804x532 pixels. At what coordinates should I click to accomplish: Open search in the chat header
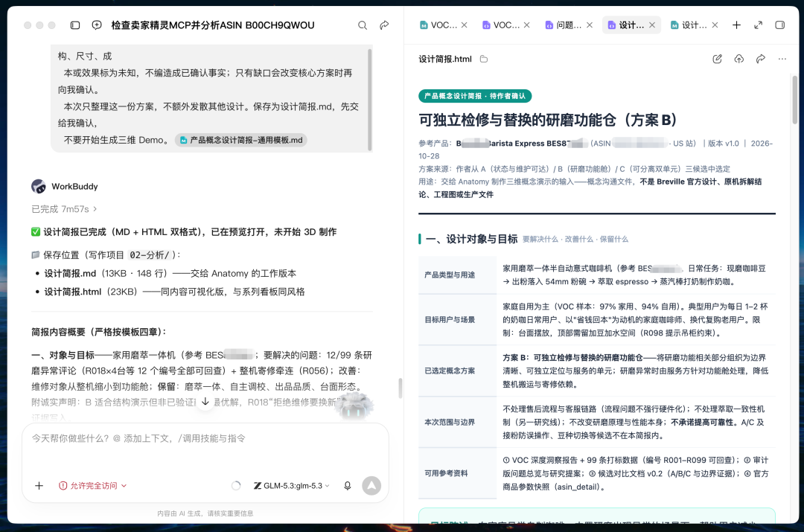(363, 25)
